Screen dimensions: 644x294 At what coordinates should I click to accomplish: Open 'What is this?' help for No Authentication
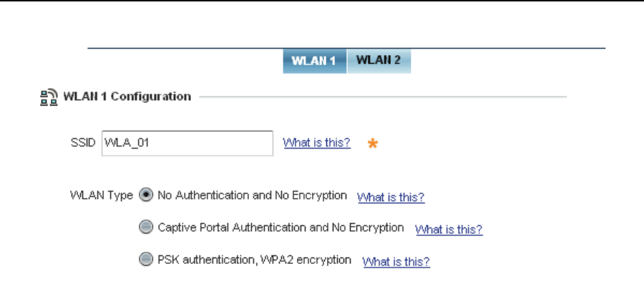tap(391, 197)
